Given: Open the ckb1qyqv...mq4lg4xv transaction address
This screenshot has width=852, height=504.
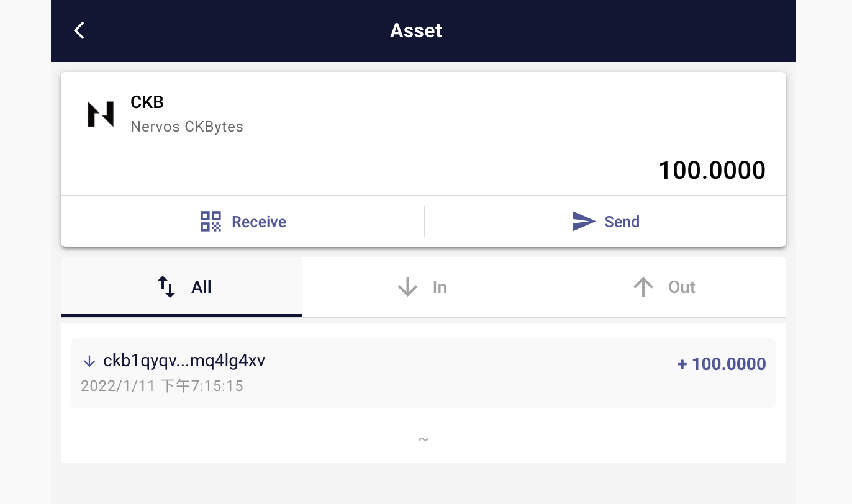Looking at the screenshot, I should [184, 361].
